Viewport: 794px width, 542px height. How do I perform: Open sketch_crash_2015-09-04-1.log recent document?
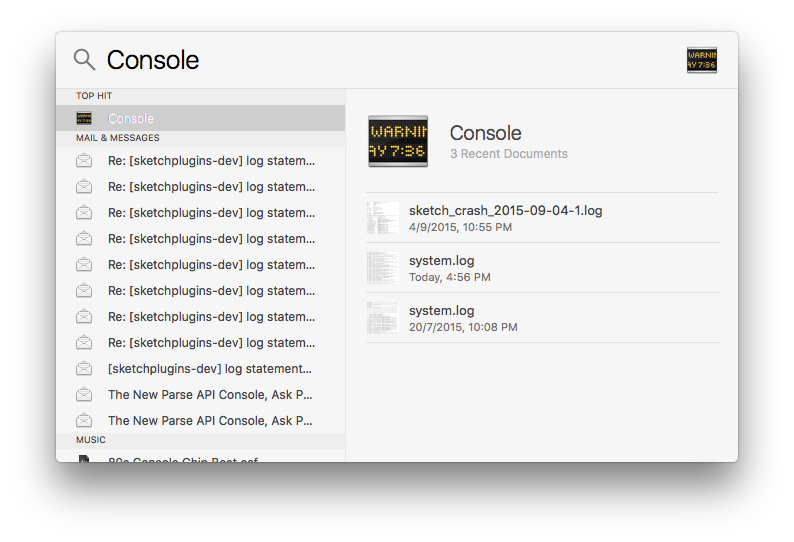point(543,218)
